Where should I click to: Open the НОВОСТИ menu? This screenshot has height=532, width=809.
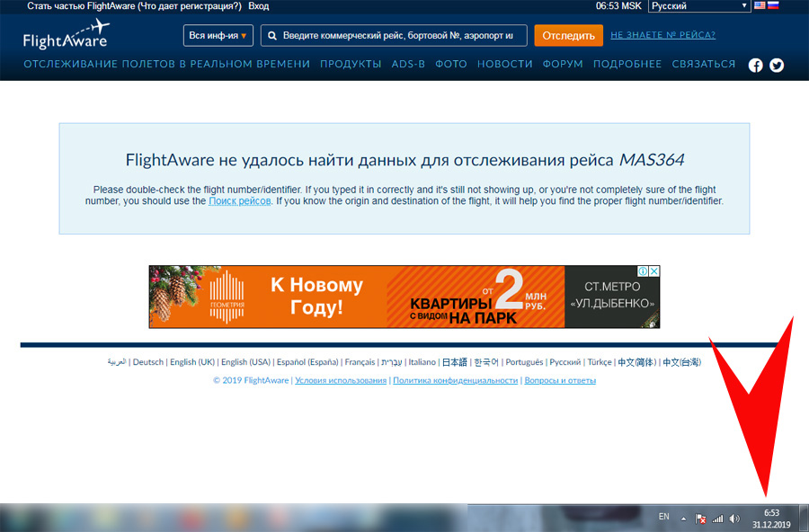pyautogui.click(x=504, y=64)
